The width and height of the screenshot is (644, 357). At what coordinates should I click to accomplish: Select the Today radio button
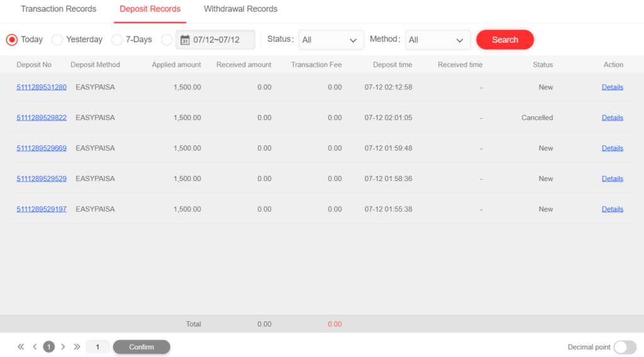pos(12,40)
